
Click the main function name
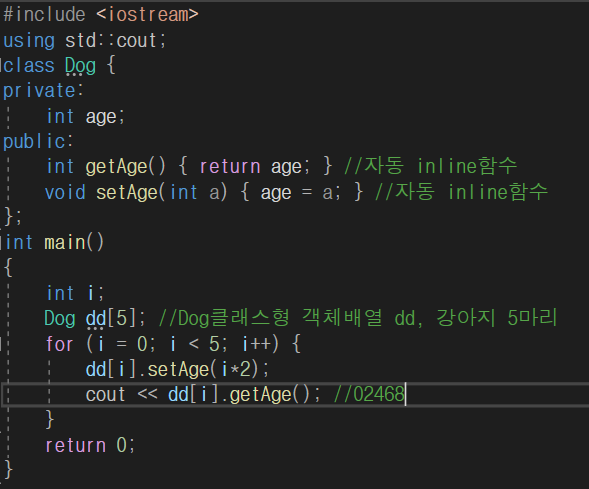coord(65,242)
